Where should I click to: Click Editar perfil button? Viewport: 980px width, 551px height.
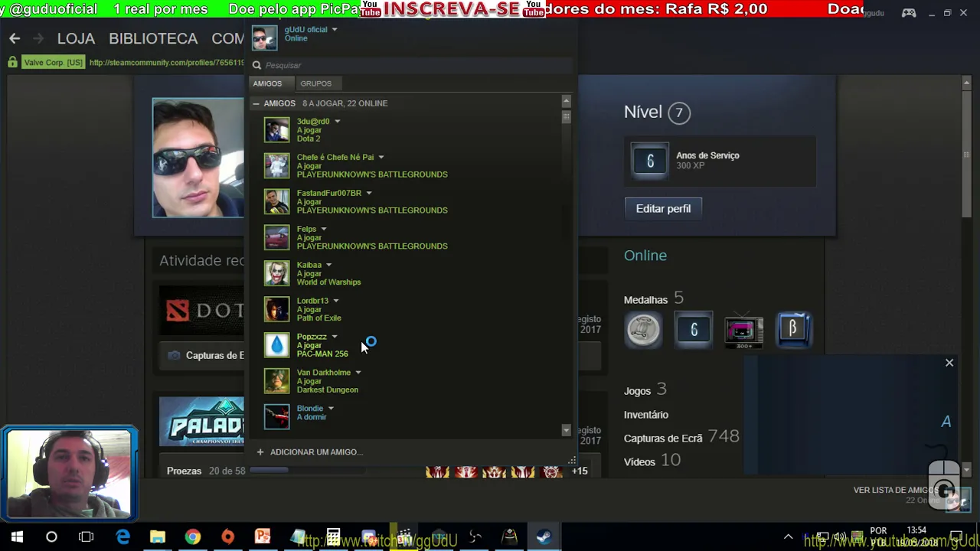point(663,208)
